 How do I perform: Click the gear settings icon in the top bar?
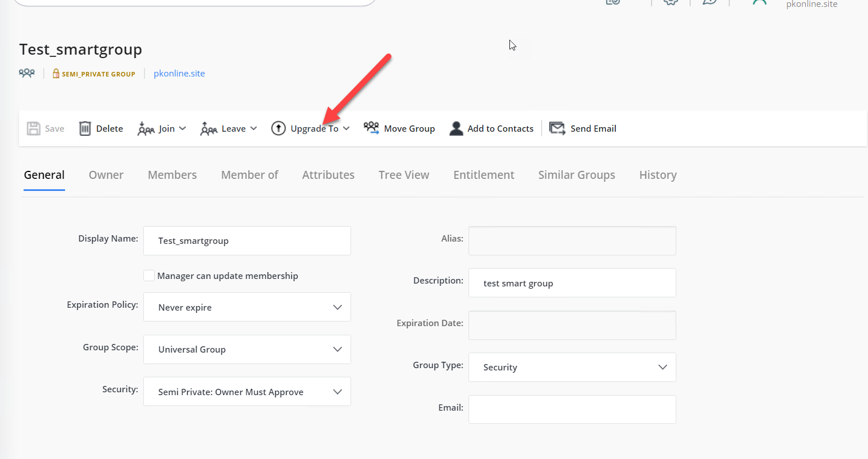coord(670,2)
